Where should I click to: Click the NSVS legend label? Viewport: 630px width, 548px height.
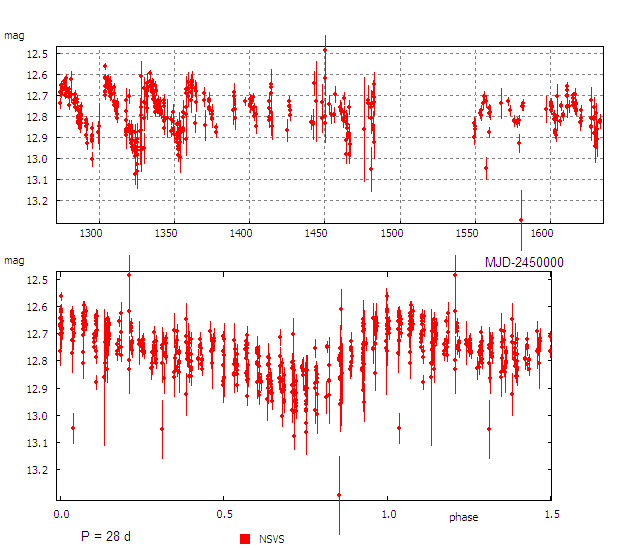[x=272, y=539]
